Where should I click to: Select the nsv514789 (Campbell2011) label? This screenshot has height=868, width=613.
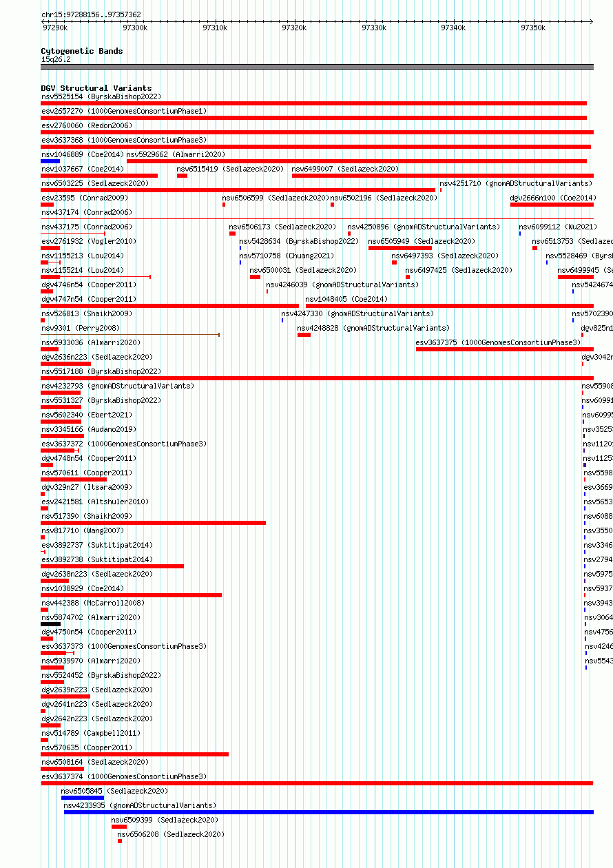pyautogui.click(x=91, y=733)
